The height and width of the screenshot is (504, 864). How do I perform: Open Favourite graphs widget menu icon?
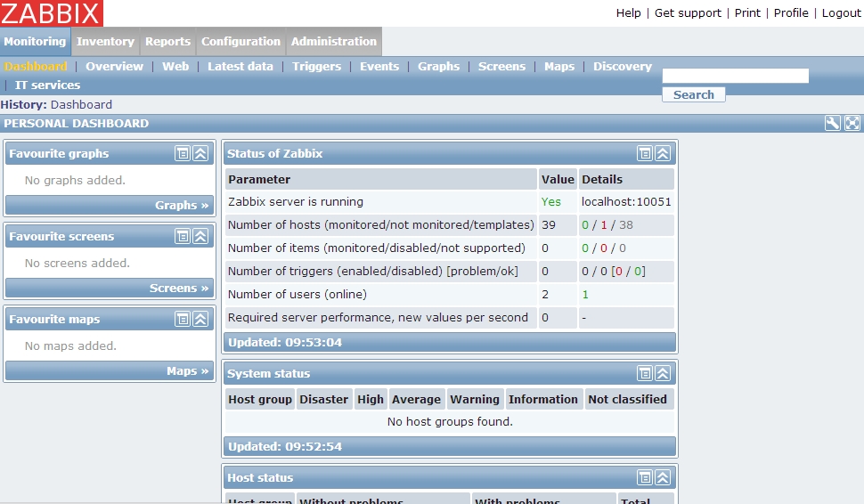pyautogui.click(x=183, y=153)
